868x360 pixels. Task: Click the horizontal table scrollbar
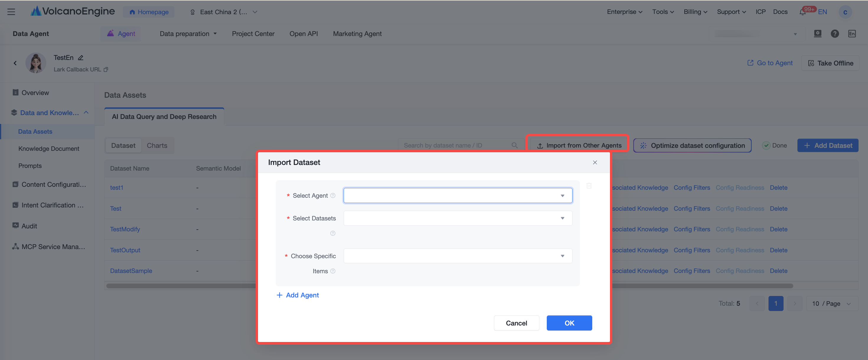(449, 286)
